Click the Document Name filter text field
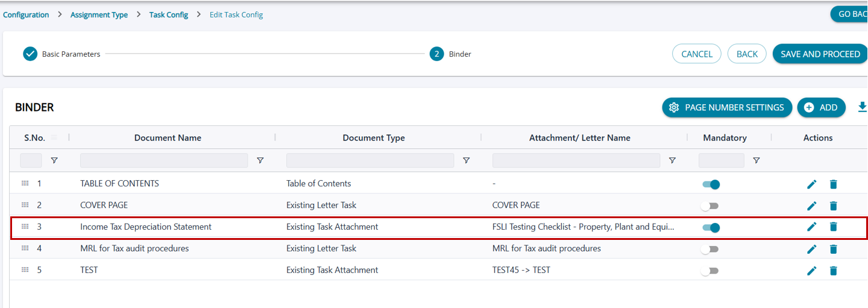 (163, 160)
